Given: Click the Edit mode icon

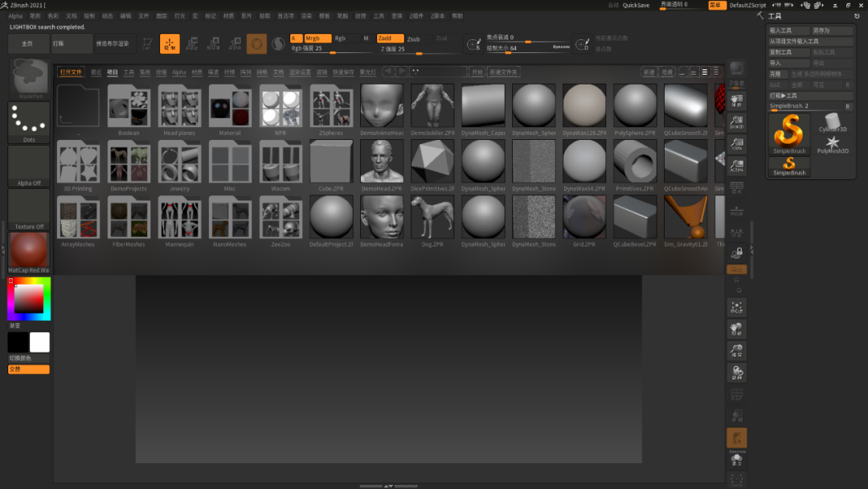Looking at the screenshot, I should [147, 43].
